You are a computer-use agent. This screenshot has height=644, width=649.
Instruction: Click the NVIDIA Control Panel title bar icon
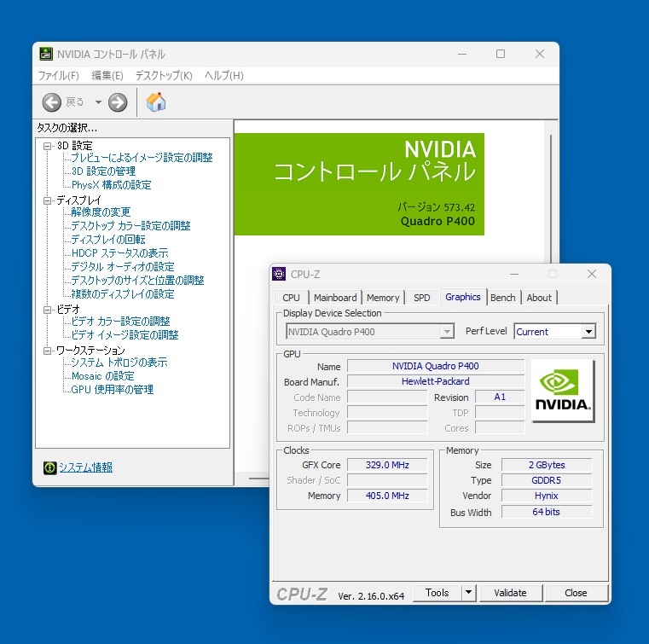click(x=46, y=54)
